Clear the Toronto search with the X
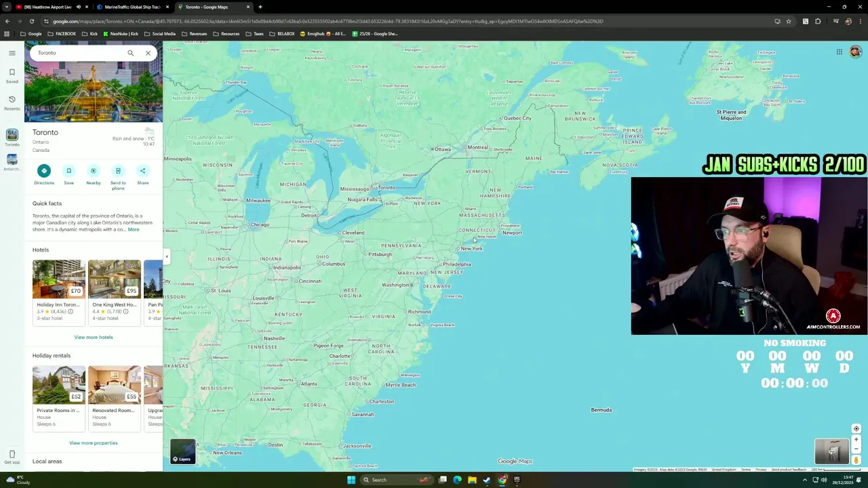 coord(148,53)
